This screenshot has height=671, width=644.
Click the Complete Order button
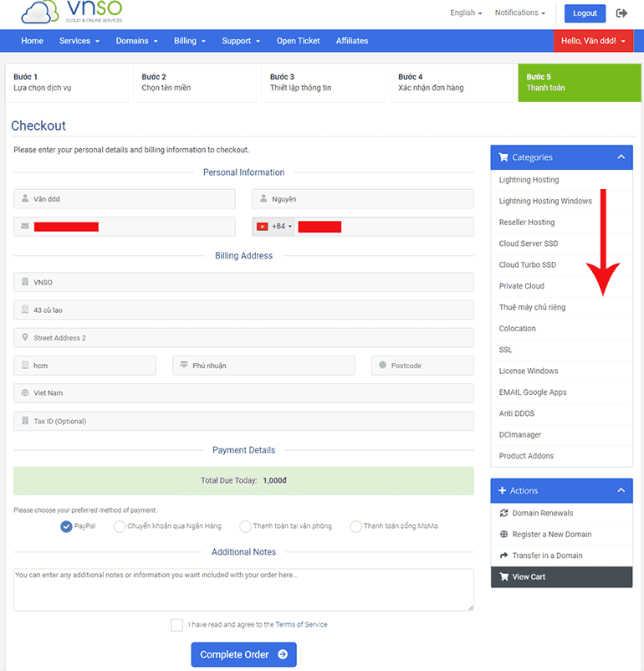(243, 654)
